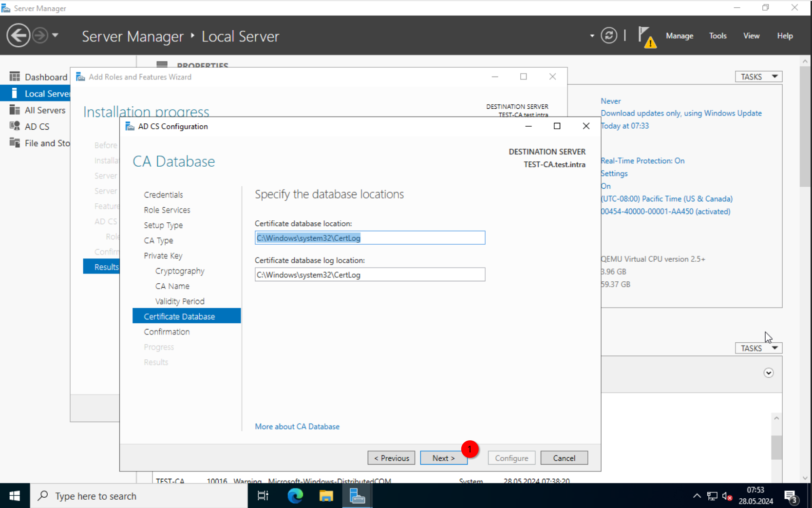Click Cancel in AD CS Configuration
The height and width of the screenshot is (508, 812).
click(564, 458)
